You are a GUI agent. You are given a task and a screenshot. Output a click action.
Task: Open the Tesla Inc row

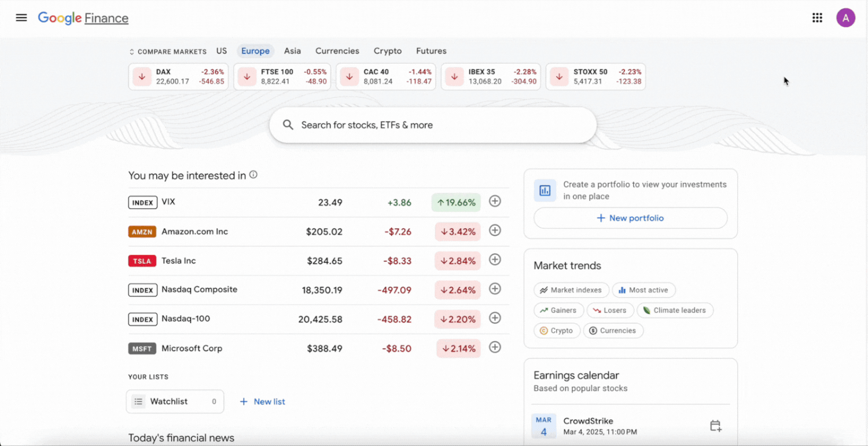coord(318,261)
